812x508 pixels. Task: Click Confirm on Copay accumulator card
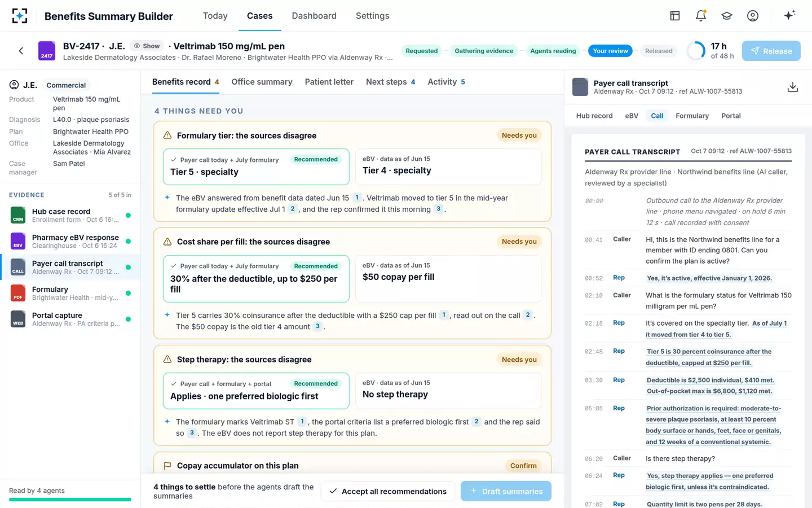(x=523, y=466)
